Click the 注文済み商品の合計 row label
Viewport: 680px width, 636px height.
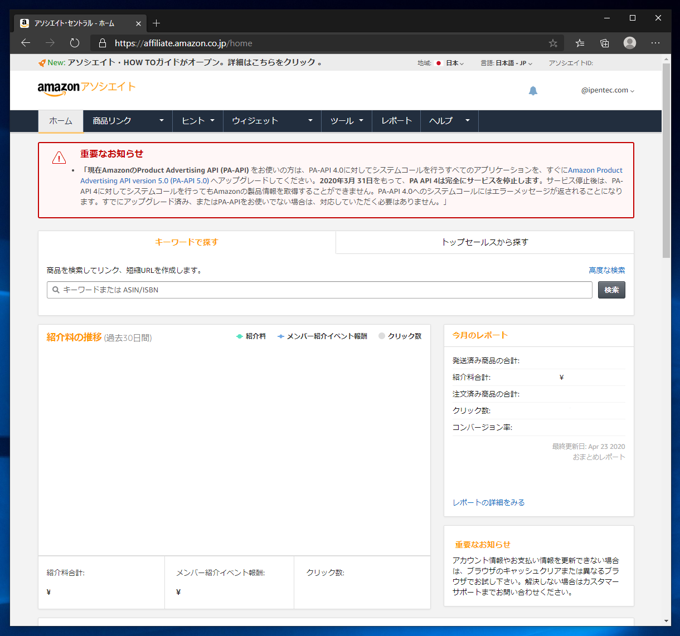[x=486, y=394]
